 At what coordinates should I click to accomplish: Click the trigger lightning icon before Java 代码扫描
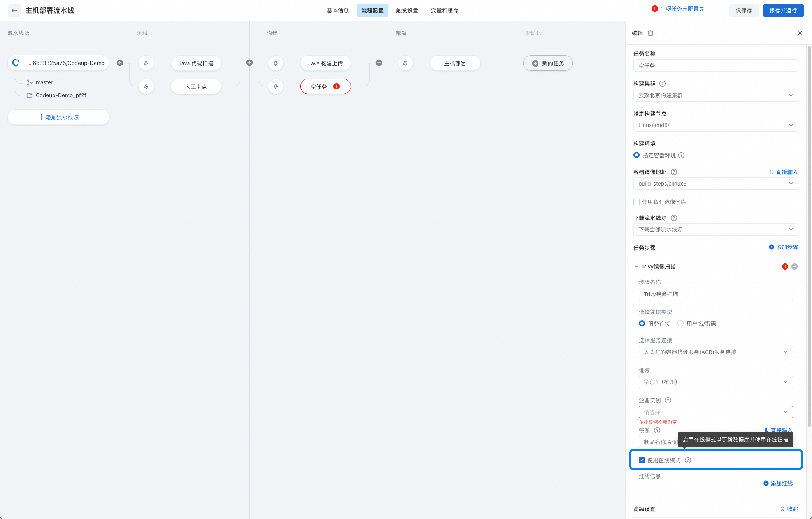click(146, 63)
